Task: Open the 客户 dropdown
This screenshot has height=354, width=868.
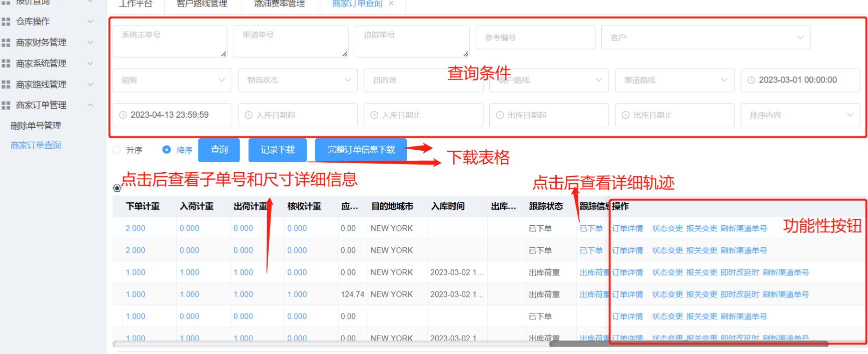Action: (705, 38)
